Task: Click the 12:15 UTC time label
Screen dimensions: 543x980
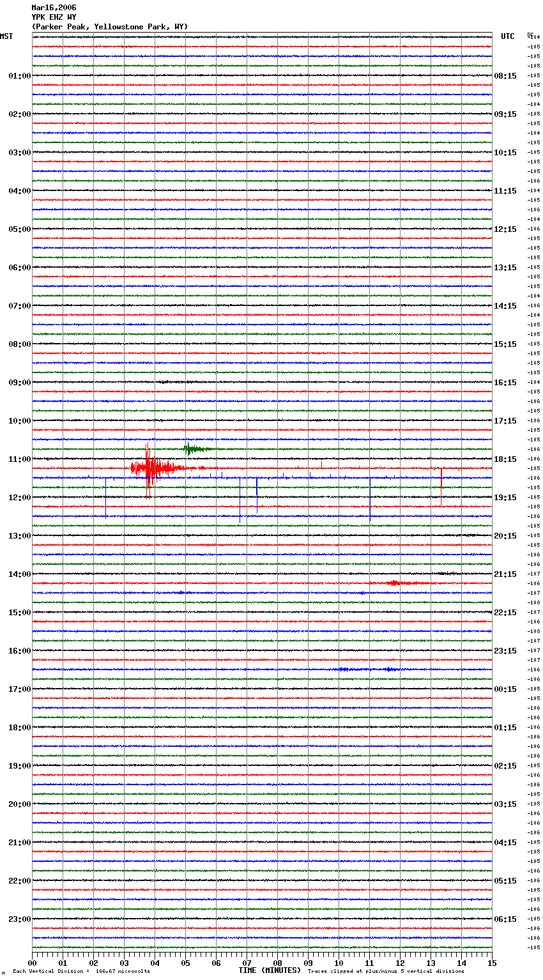Action: (505, 229)
